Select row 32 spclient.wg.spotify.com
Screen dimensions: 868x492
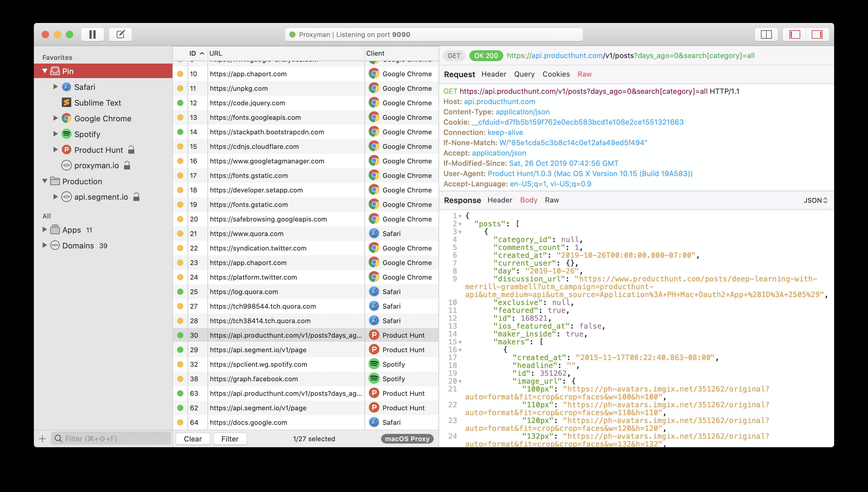[306, 364]
